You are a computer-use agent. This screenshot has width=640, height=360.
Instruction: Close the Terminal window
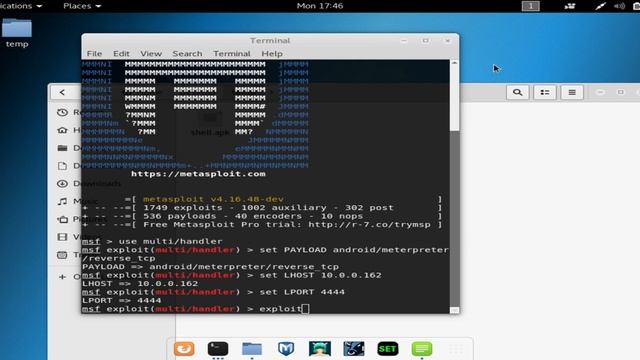[447, 41]
